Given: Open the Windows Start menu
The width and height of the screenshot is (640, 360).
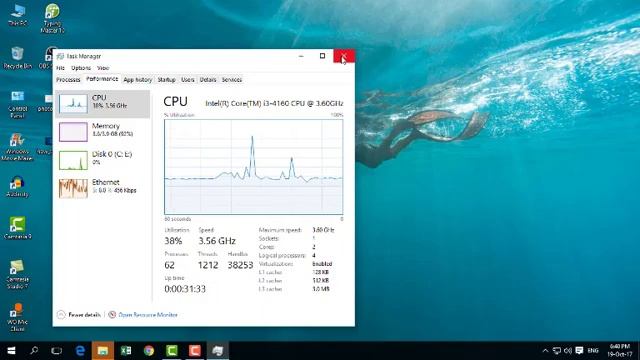Looking at the screenshot, I should pyautogui.click(x=11, y=351).
